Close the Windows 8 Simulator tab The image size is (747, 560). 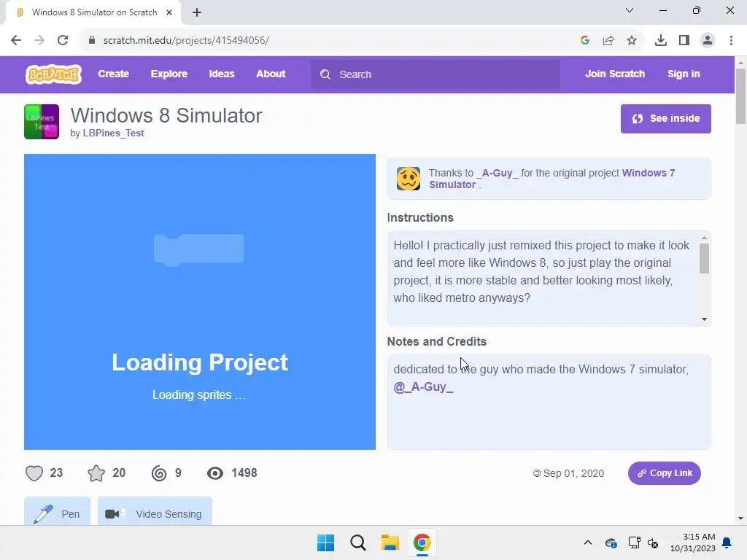(x=169, y=12)
